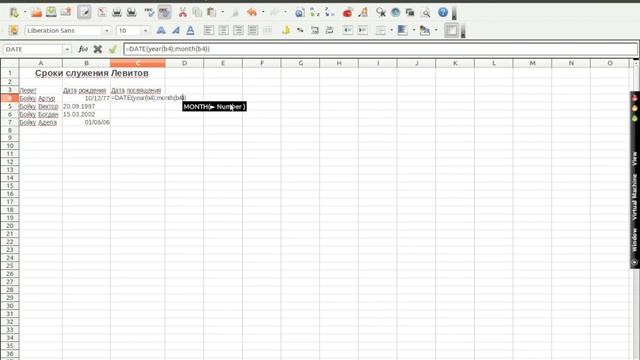Decrease the cell indent

tap(348, 30)
